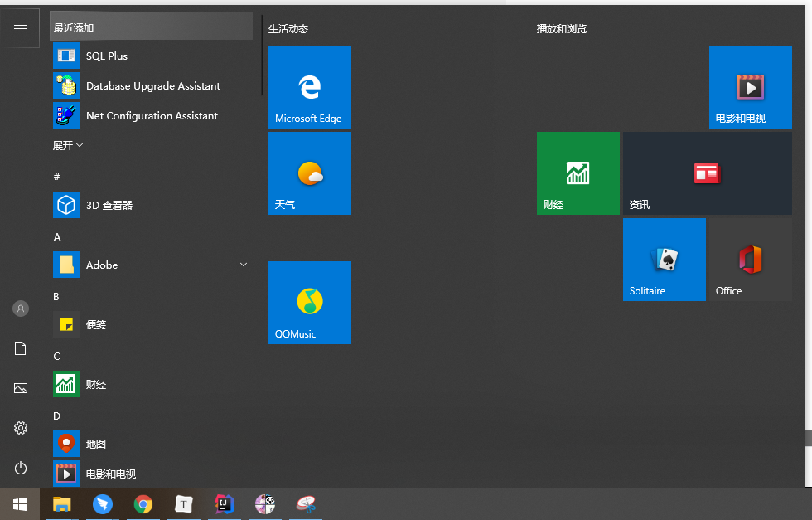812x520 pixels.
Task: Expand the recently added list via 展开
Action: point(68,146)
